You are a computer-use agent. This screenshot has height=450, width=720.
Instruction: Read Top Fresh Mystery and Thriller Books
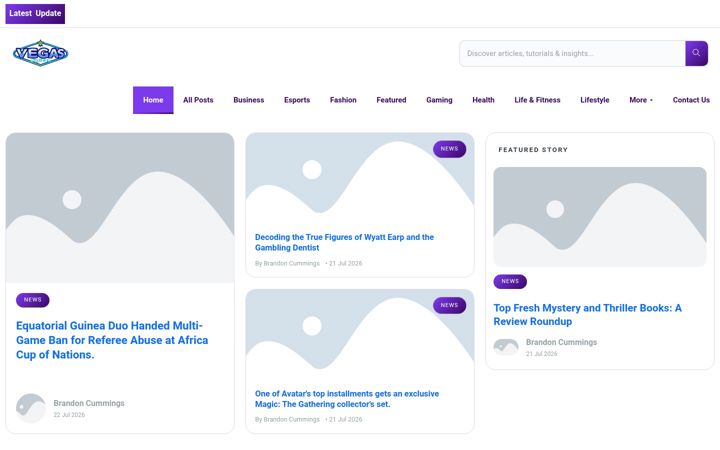587,315
